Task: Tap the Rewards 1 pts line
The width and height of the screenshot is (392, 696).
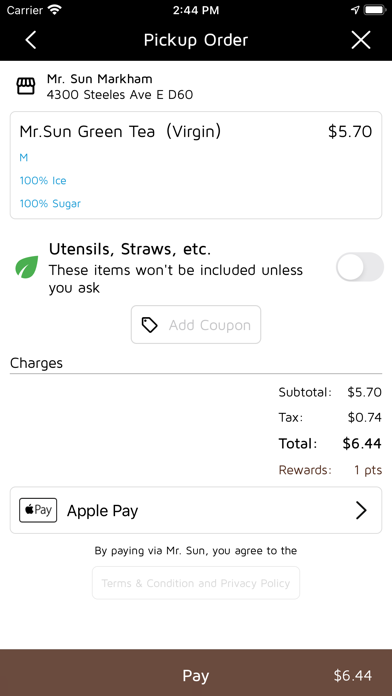Action: pos(330,470)
